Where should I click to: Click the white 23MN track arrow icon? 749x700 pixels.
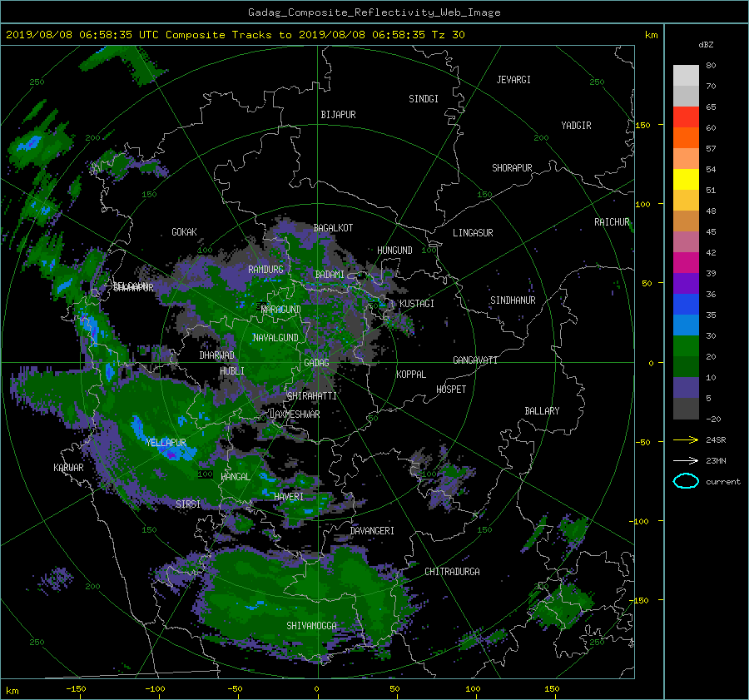[686, 460]
